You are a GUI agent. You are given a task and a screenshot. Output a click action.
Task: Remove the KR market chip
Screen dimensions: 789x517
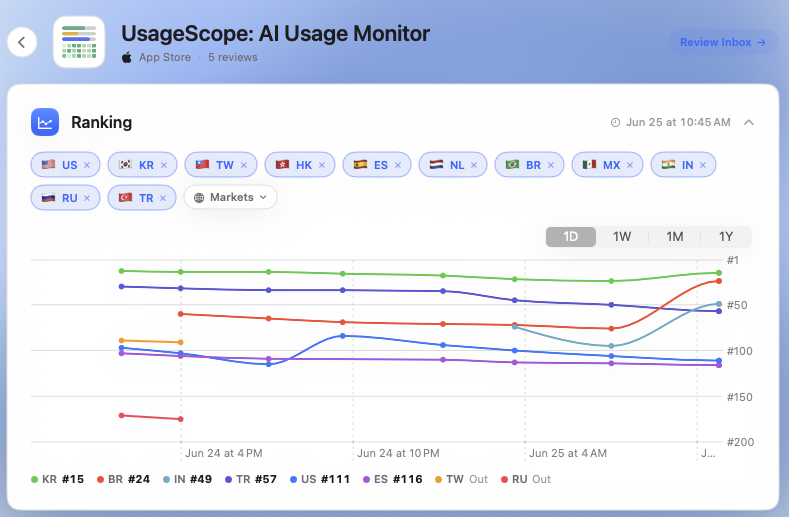pos(164,165)
